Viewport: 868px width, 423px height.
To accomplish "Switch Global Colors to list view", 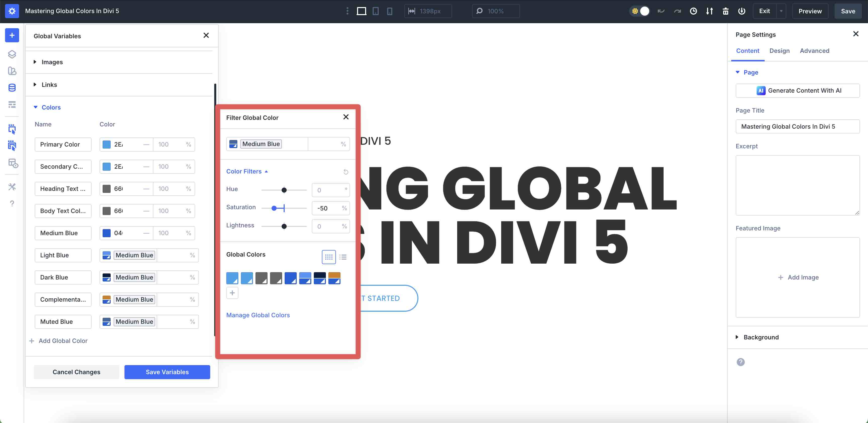I will (x=343, y=257).
